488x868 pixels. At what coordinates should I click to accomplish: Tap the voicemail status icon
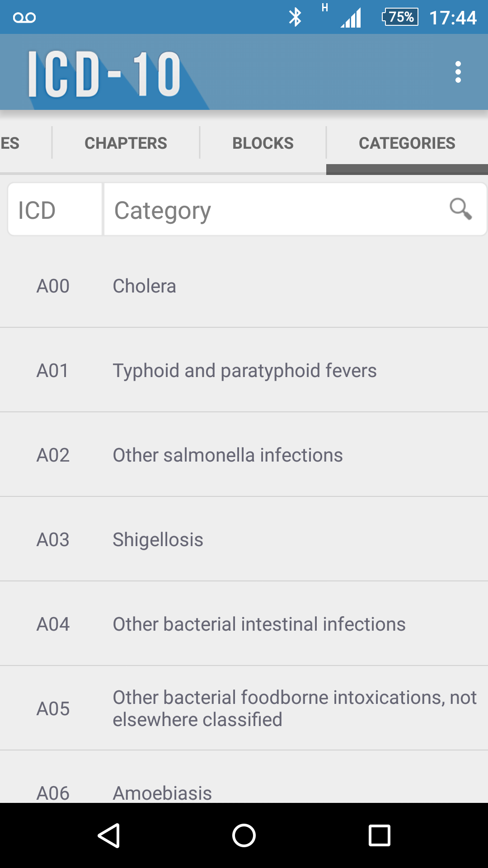(x=24, y=18)
